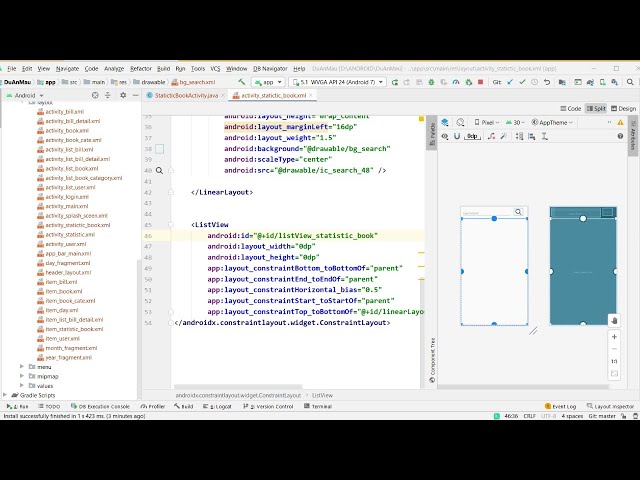This screenshot has width=640, height=480.
Task: Click the Git Update Project arrow icon
Action: (510, 82)
